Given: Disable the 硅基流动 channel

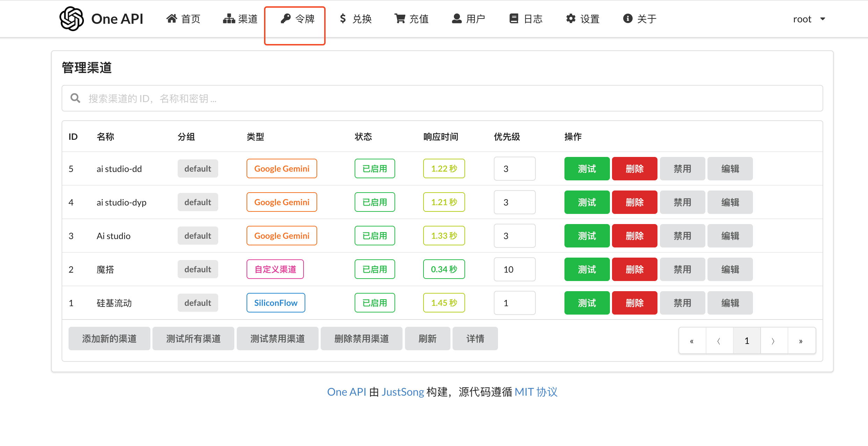Looking at the screenshot, I should click(682, 303).
